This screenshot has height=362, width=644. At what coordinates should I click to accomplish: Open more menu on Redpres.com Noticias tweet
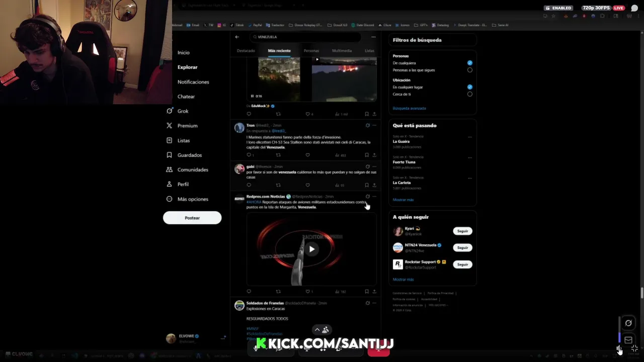pyautogui.click(x=374, y=197)
